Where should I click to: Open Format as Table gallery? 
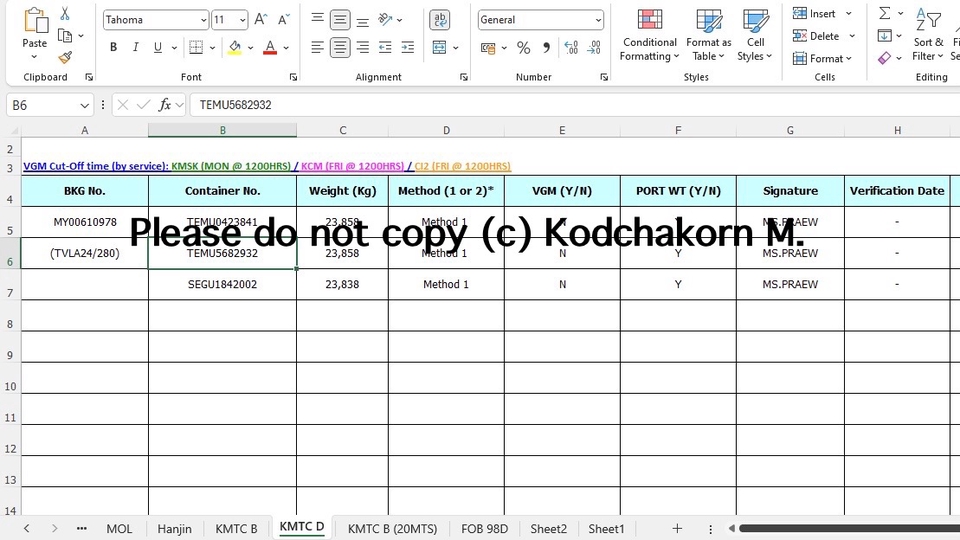click(x=708, y=36)
